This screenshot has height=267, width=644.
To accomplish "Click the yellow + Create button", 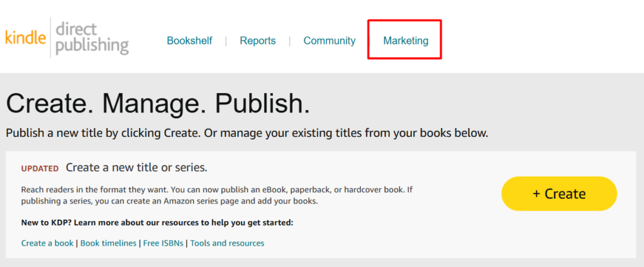I will coord(559,193).
